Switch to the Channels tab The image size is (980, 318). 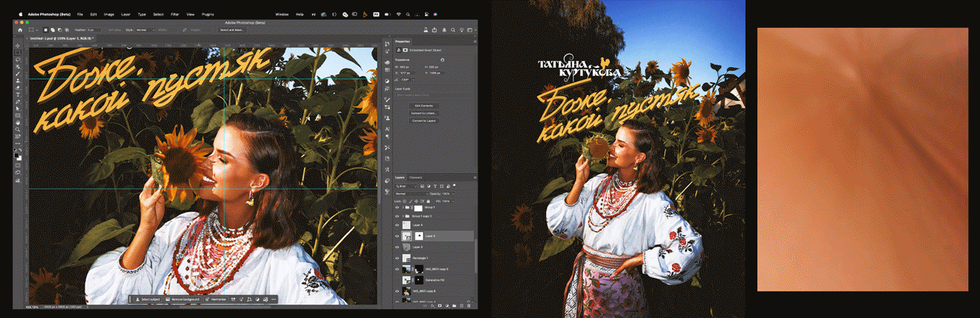416,178
